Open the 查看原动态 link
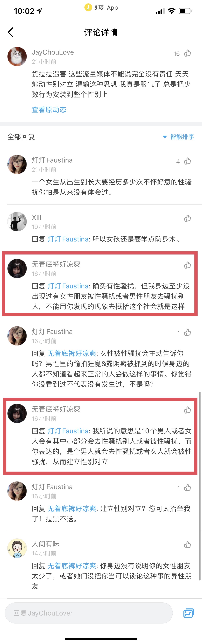202x644 pixels. (49, 109)
